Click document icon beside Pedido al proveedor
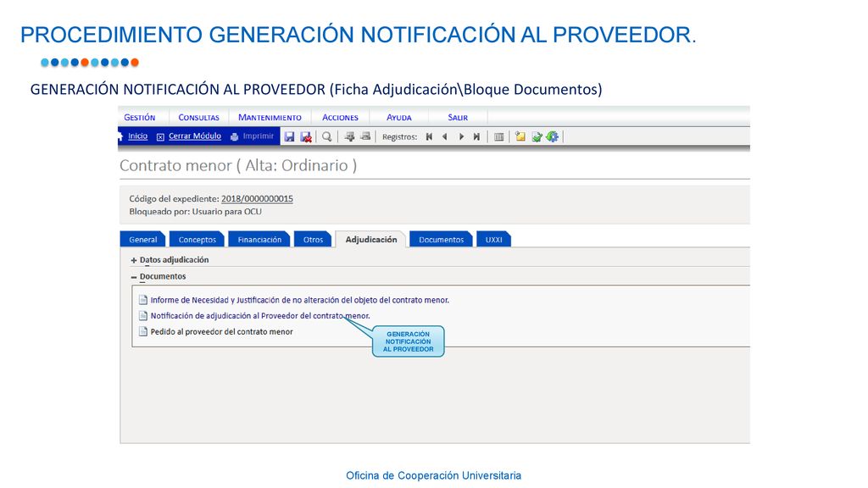 142,331
